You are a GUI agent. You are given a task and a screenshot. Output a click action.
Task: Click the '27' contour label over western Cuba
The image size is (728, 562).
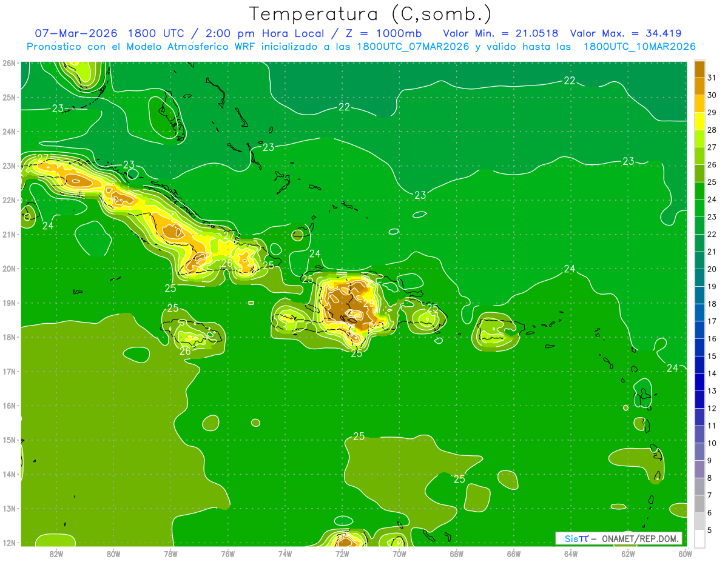coord(42,158)
